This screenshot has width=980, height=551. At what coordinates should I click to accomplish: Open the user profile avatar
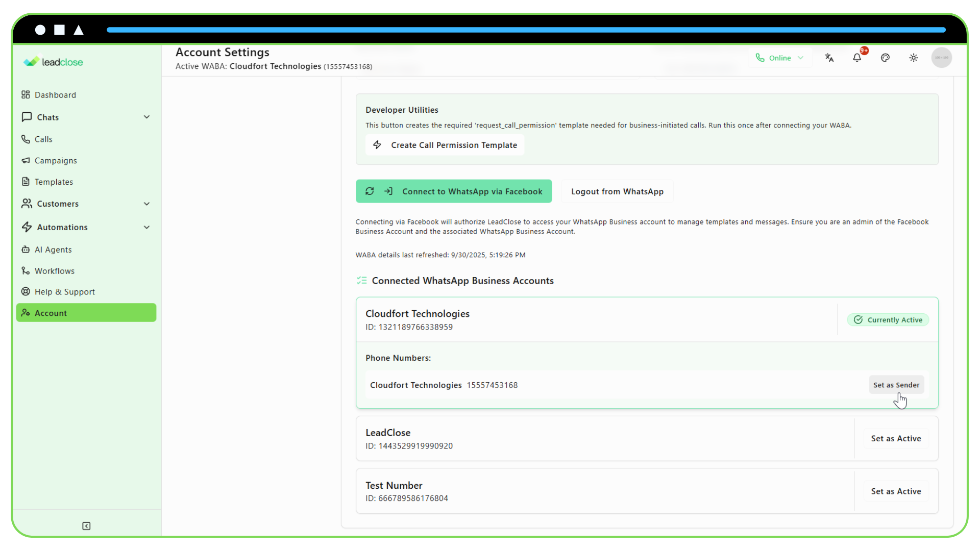point(942,58)
